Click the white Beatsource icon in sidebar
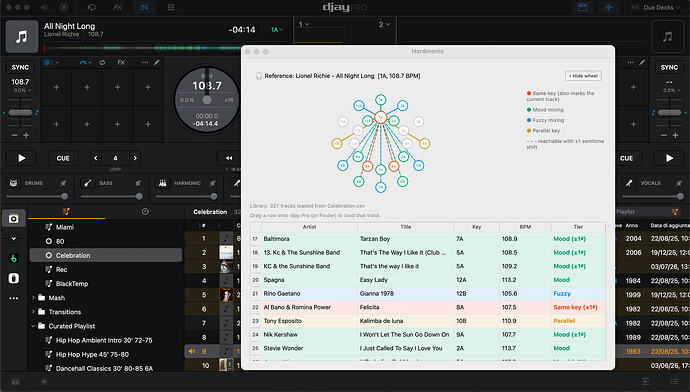 click(14, 278)
